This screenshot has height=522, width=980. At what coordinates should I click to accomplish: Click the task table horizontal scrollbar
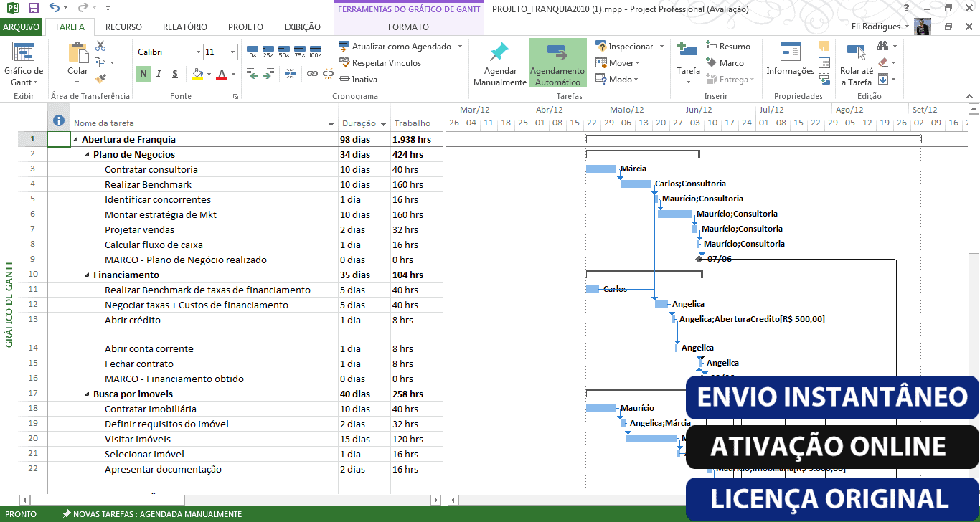pyautogui.click(x=230, y=500)
